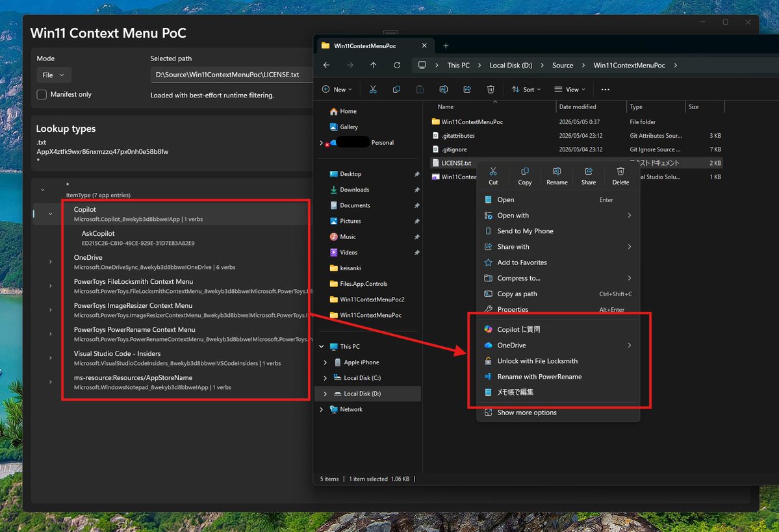The image size is (779, 532).
Task: Choose Rename with PowerRename
Action: (x=558, y=377)
